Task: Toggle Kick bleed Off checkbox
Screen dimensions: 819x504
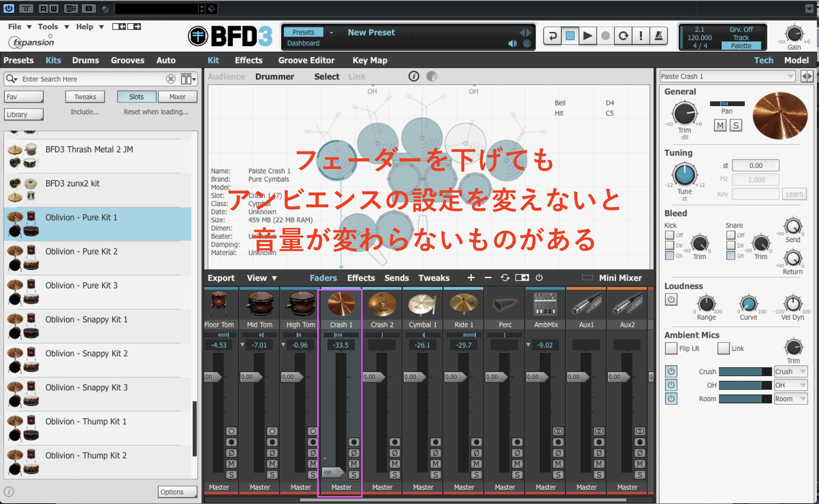Action: tap(670, 235)
